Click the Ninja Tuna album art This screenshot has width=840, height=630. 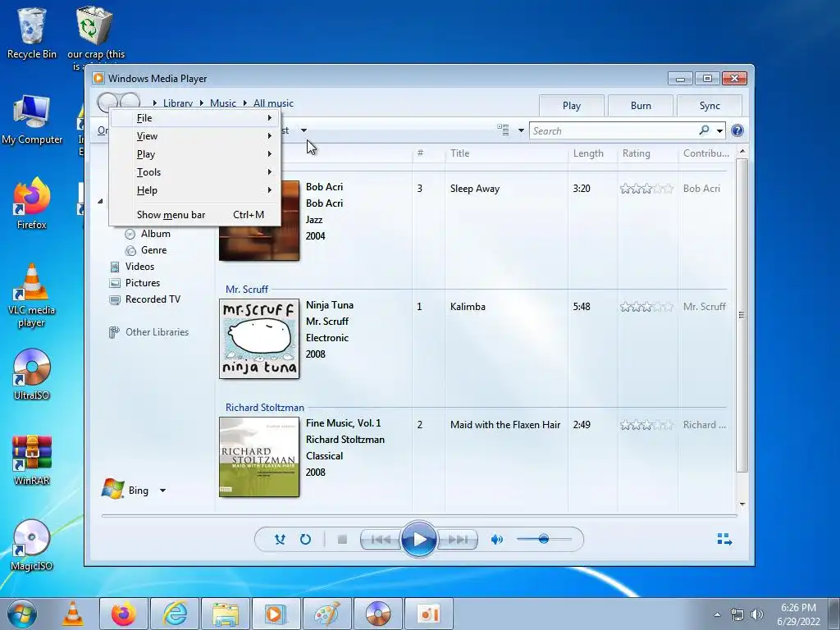coord(259,339)
